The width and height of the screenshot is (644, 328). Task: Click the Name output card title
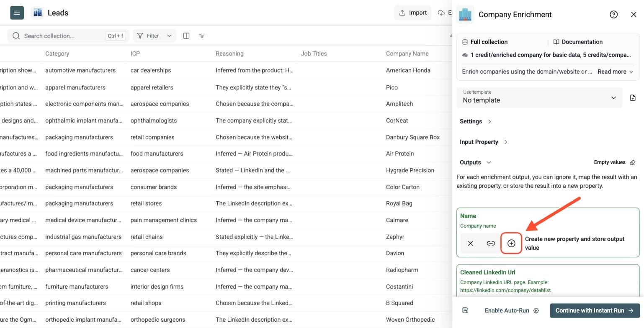coord(468,216)
